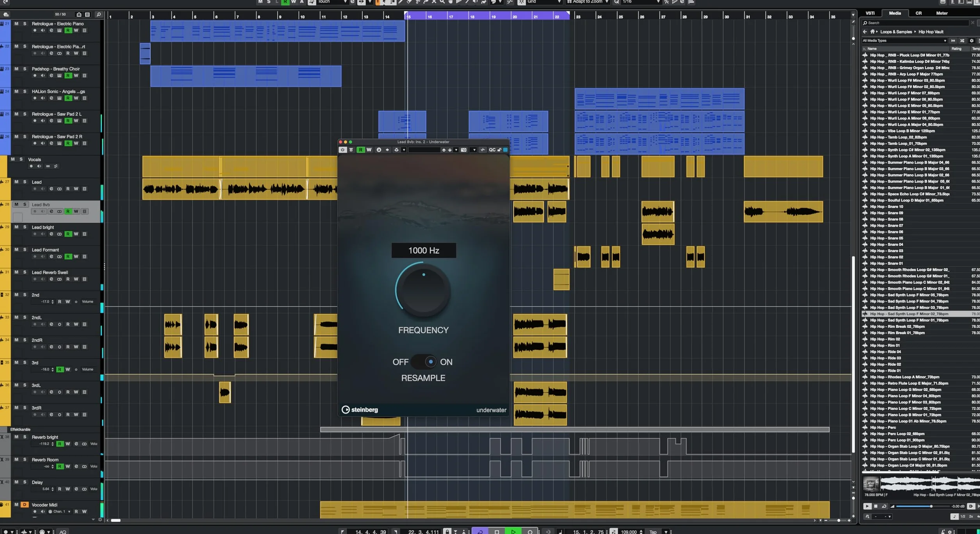
Task: Open the All Media Types dropdown
Action: pos(904,41)
